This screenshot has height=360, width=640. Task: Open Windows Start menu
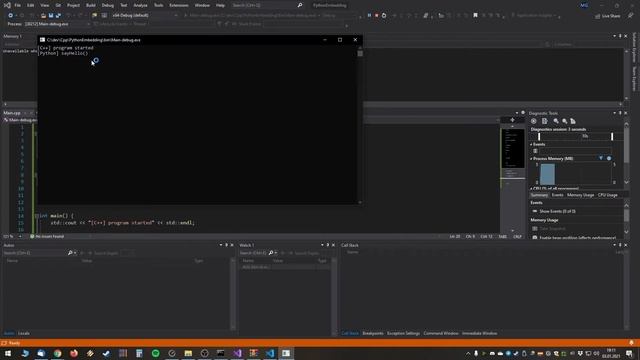pyautogui.click(x=8, y=353)
